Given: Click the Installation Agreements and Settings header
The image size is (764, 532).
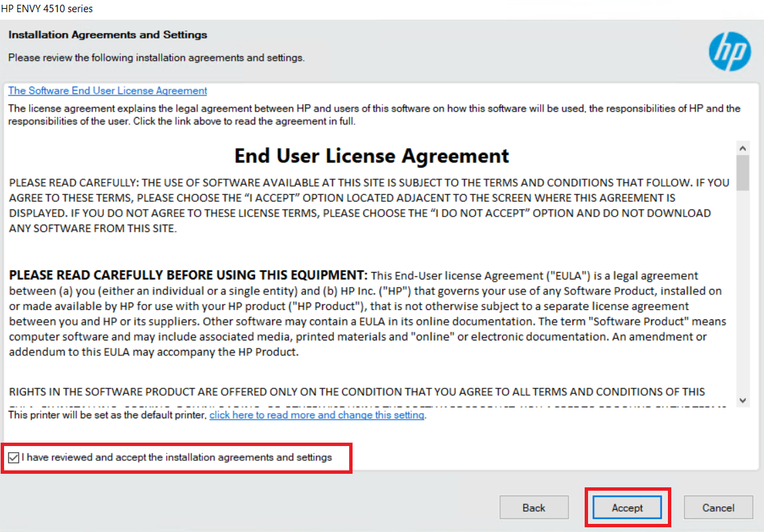Looking at the screenshot, I should click(x=108, y=35).
